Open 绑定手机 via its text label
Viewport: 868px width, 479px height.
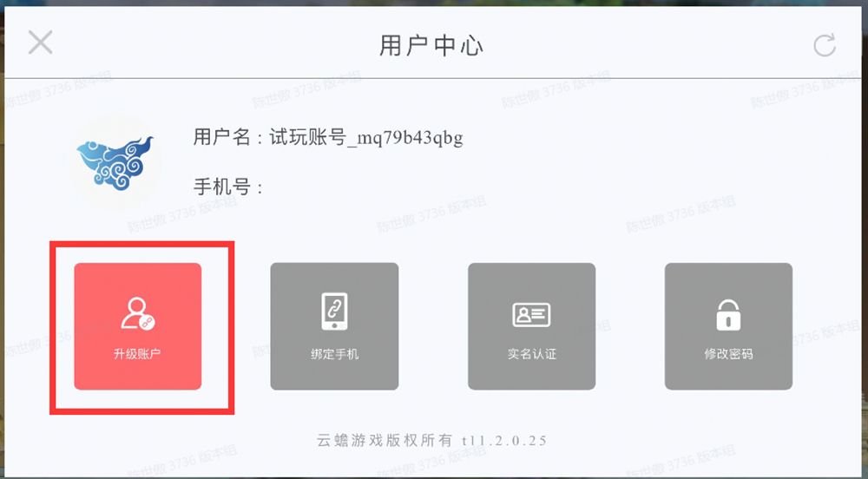334,354
